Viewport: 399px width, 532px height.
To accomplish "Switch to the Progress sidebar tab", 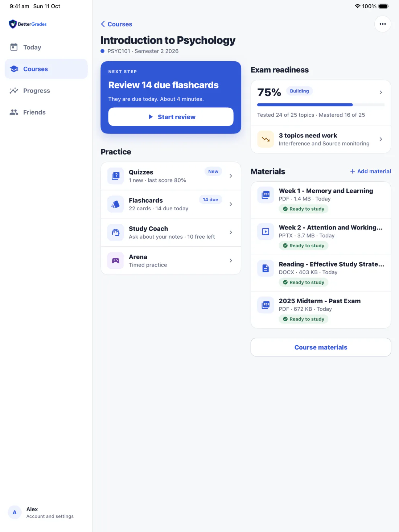I will pyautogui.click(x=46, y=91).
